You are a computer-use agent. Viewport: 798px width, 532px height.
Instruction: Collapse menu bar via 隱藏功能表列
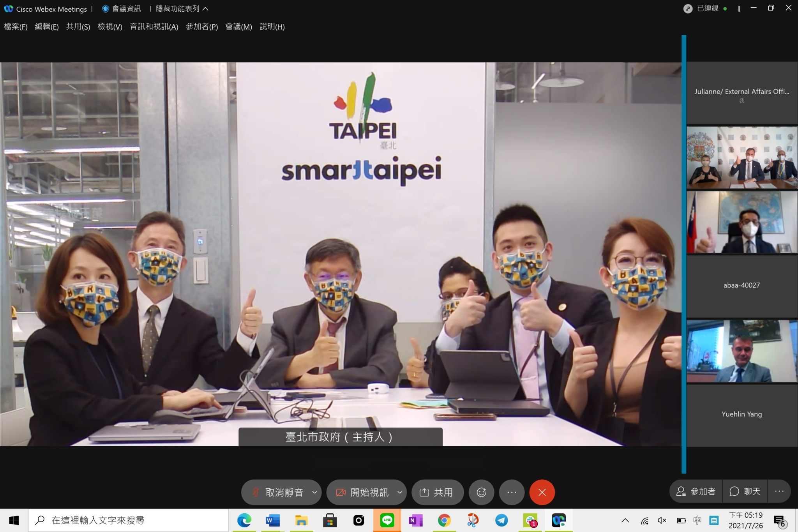click(182, 9)
